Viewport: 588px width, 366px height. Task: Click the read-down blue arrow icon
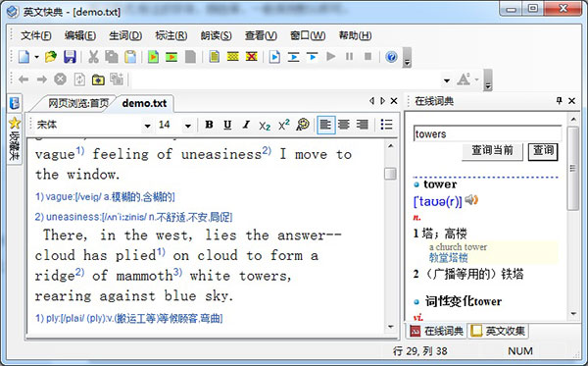(x=312, y=57)
